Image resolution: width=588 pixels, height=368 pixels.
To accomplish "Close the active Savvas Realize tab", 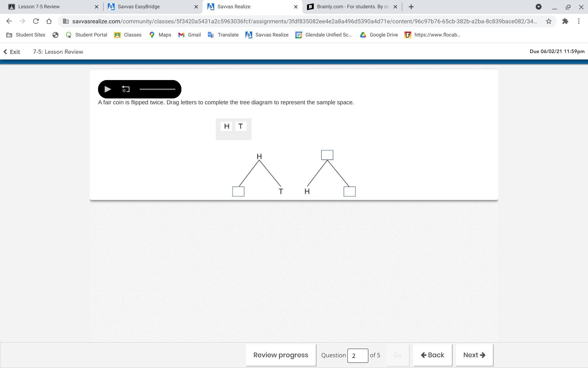I will click(296, 7).
